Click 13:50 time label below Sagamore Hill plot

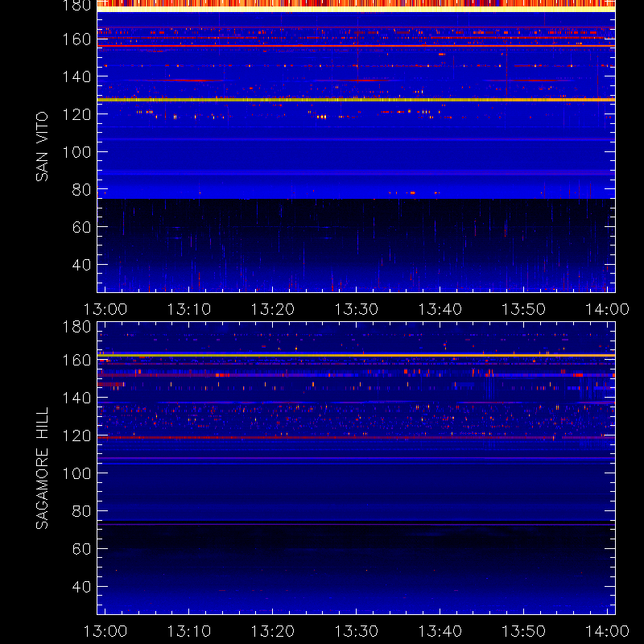524,631
